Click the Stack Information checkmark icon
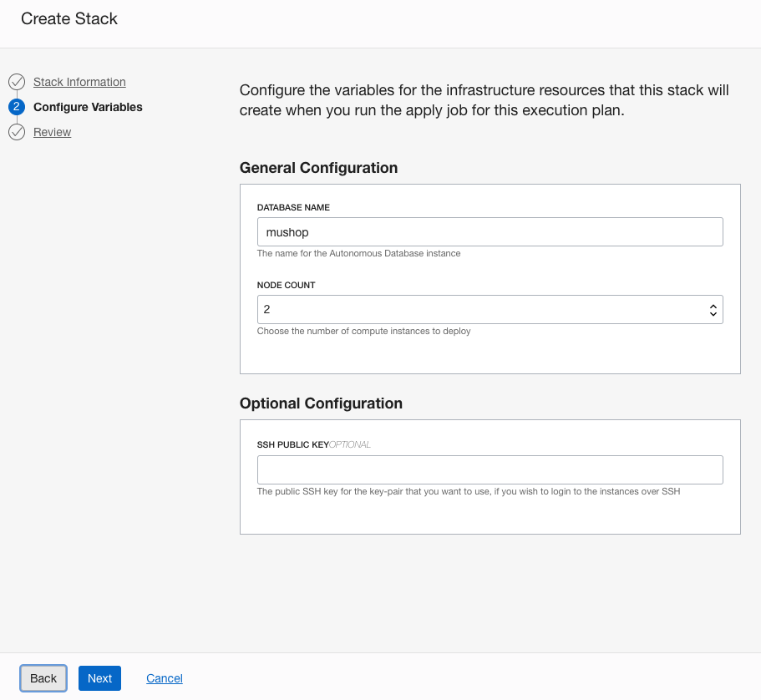Viewport: 761px width, 700px height. point(17,82)
